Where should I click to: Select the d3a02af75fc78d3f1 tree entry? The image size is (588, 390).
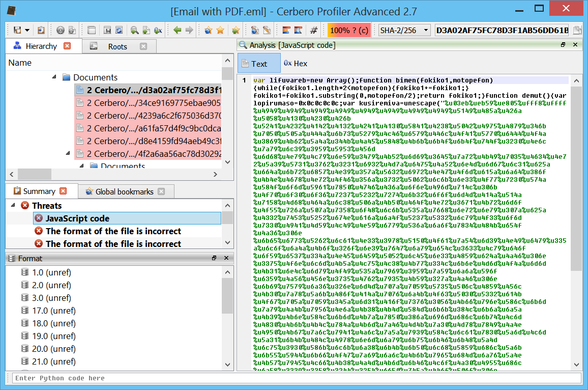(x=149, y=90)
